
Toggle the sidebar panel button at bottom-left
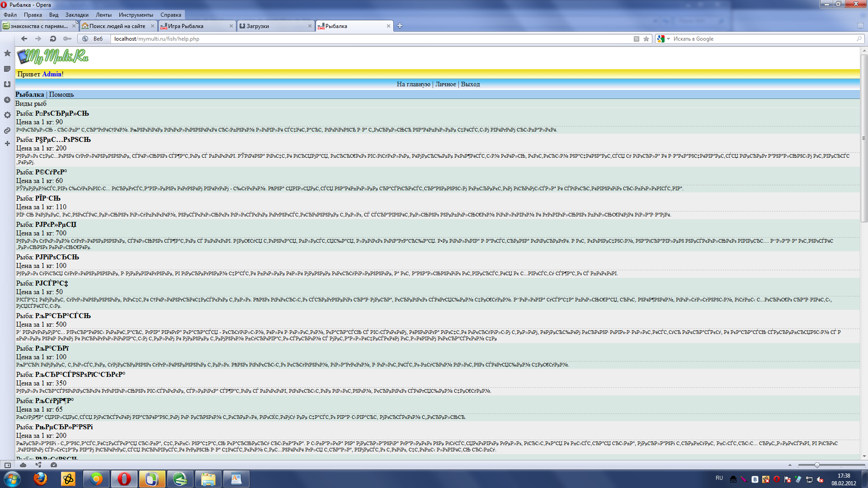[7, 465]
